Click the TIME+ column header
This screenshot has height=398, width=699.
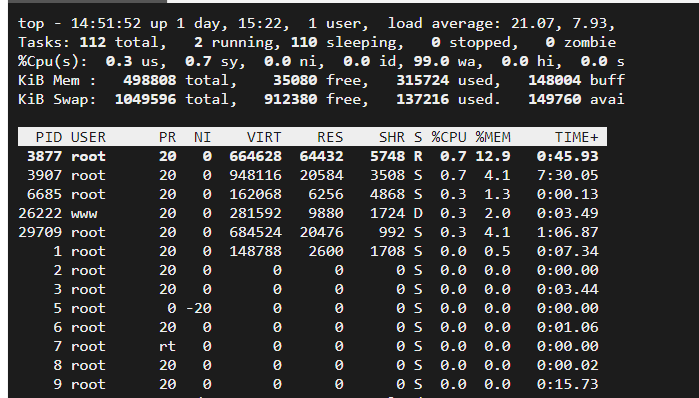(576, 137)
